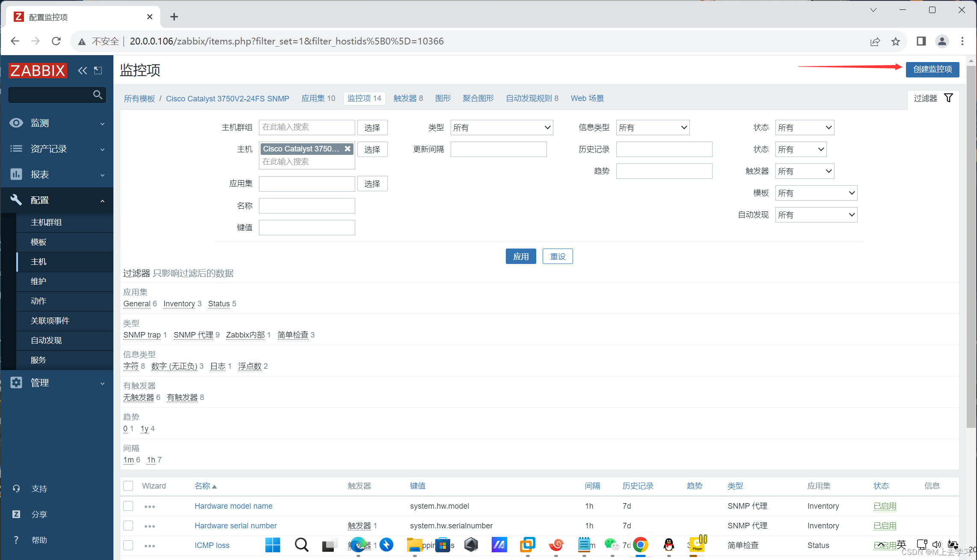Open the 触发器 filter dropdown
This screenshot has width=977, height=560.
point(805,171)
